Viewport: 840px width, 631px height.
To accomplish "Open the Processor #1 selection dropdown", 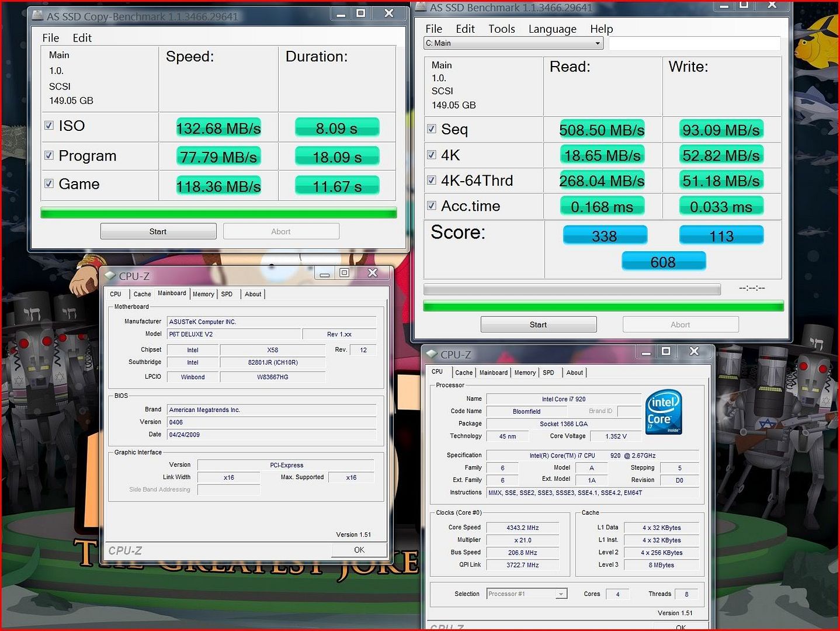I will (x=527, y=594).
